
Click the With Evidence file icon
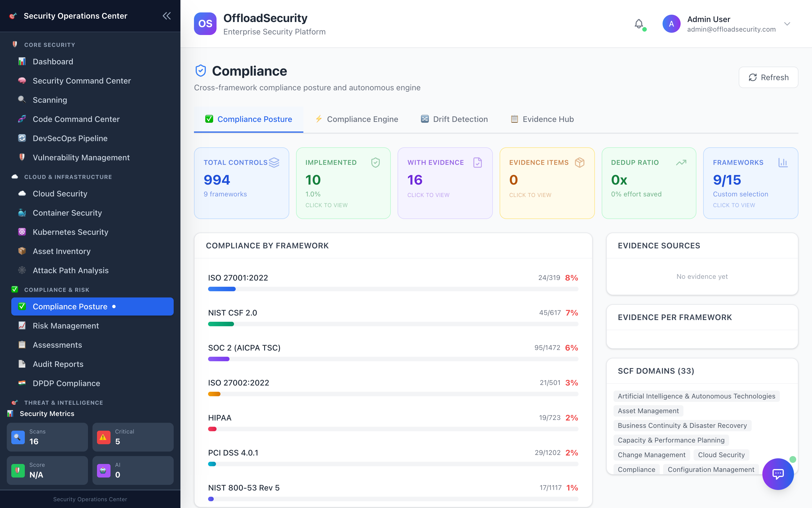click(477, 163)
